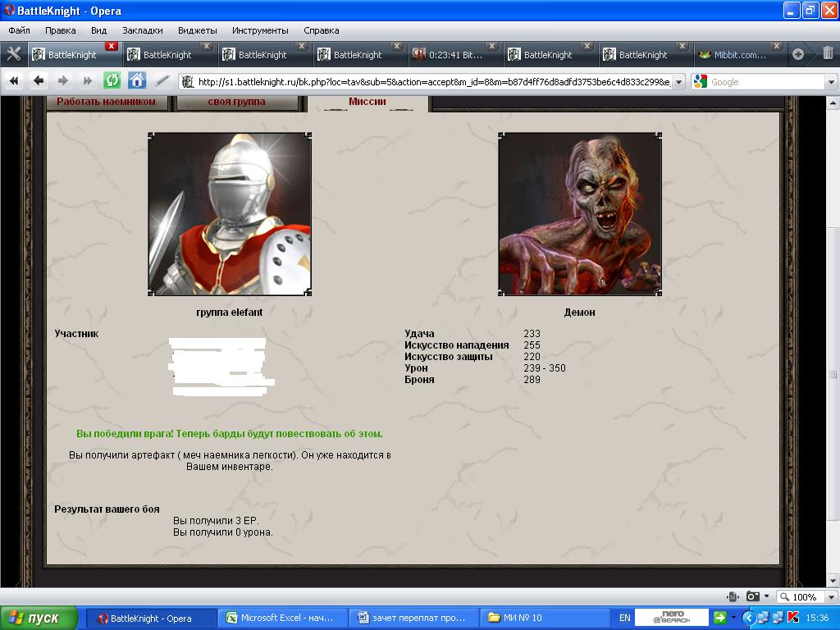Click BattleKnight - Opera taskbar button
The width and height of the screenshot is (840, 630).
click(x=151, y=619)
